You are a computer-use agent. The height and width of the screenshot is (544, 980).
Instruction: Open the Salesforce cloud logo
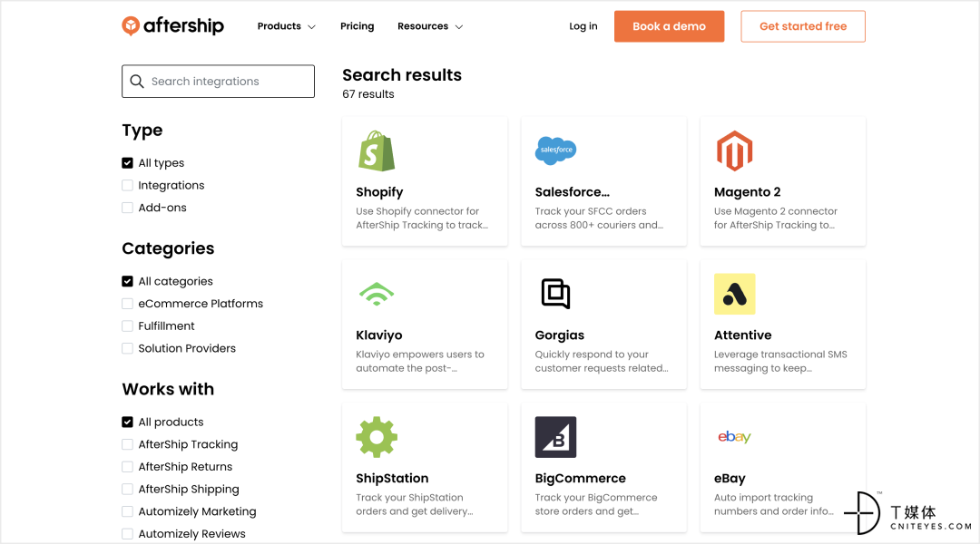point(555,151)
